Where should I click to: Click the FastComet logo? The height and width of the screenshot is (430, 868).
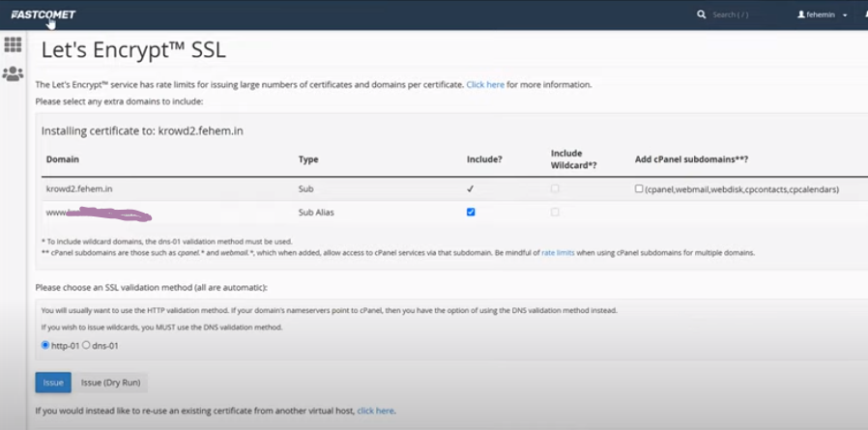coord(43,14)
